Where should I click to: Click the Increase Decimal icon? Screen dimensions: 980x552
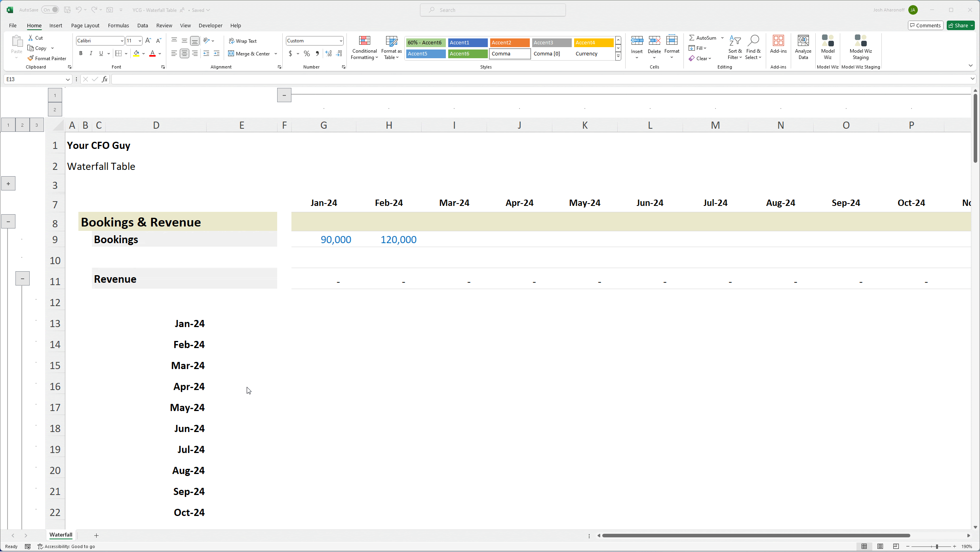tap(328, 53)
